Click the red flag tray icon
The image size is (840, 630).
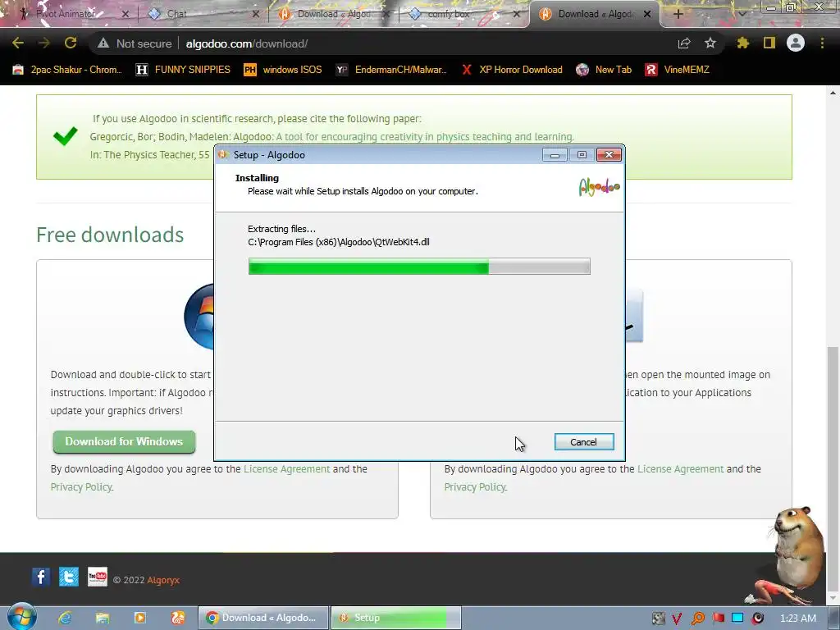[719, 619]
